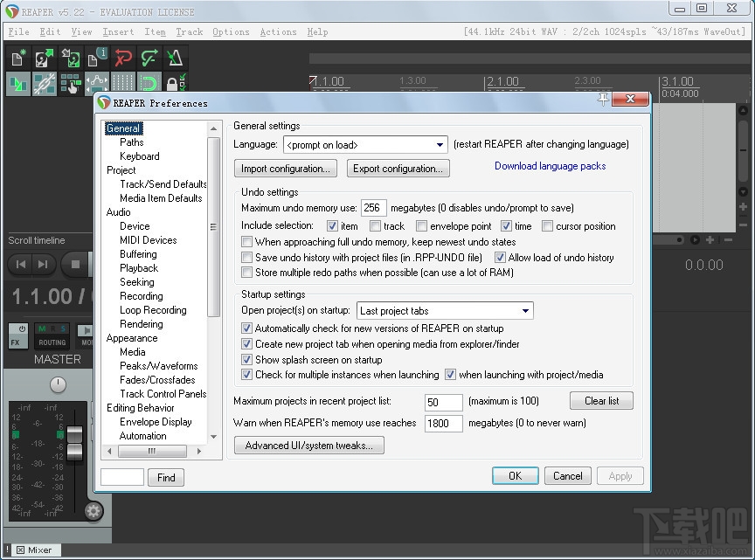Open Project settings info icon
The width and height of the screenshot is (755, 560).
(x=97, y=59)
